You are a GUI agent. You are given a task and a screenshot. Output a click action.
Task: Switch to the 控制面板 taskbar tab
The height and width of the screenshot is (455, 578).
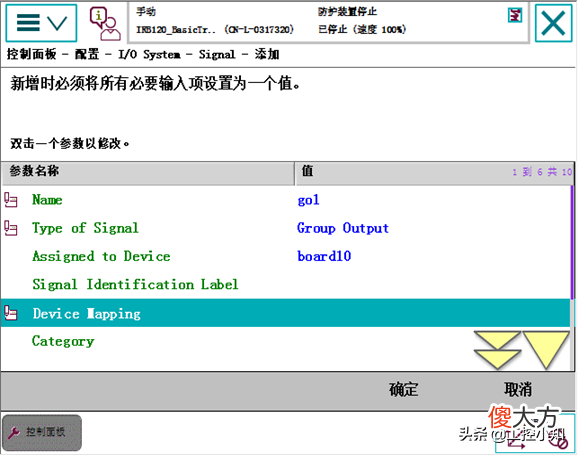click(42, 433)
